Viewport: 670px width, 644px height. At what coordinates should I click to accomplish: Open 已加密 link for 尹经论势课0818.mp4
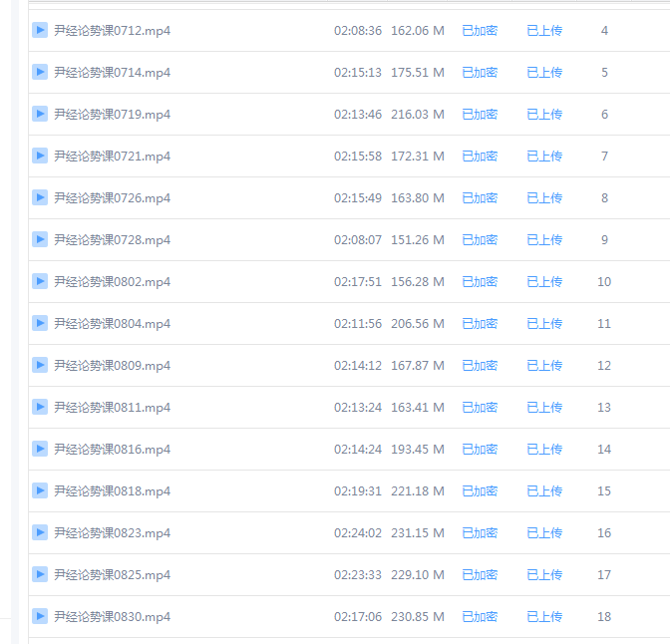pyautogui.click(x=480, y=491)
